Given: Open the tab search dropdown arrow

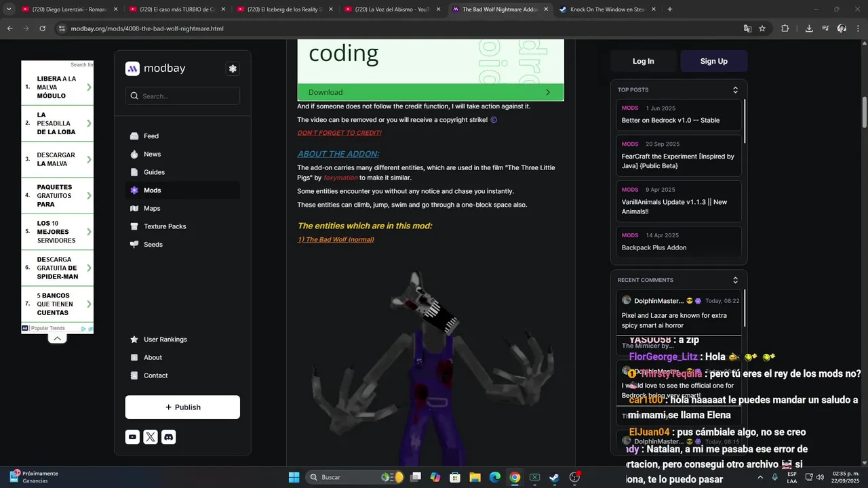Looking at the screenshot, I should [8, 9].
